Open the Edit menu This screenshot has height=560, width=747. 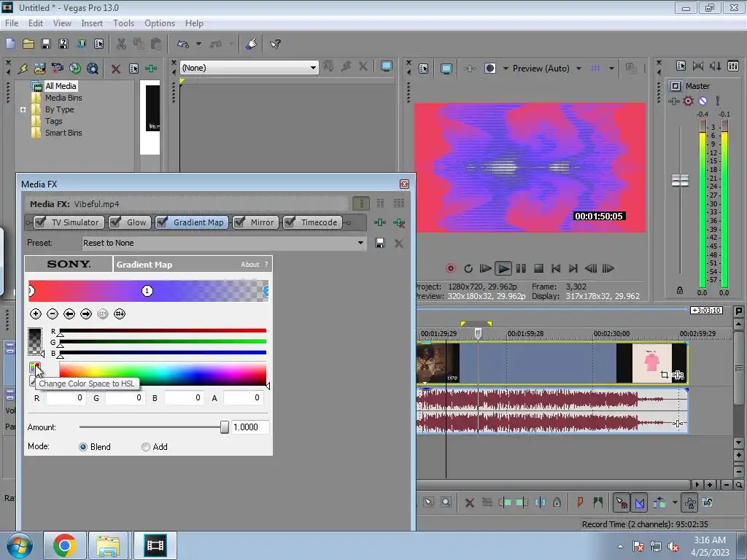pos(35,23)
